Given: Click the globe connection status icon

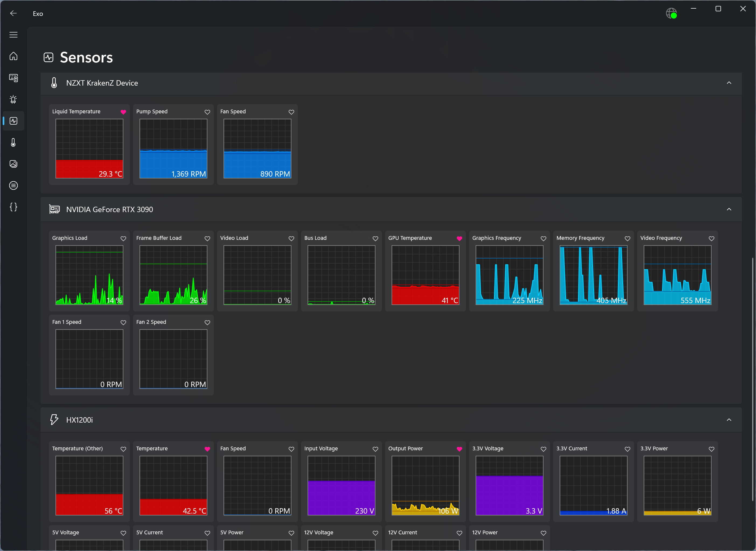Looking at the screenshot, I should tap(671, 13).
